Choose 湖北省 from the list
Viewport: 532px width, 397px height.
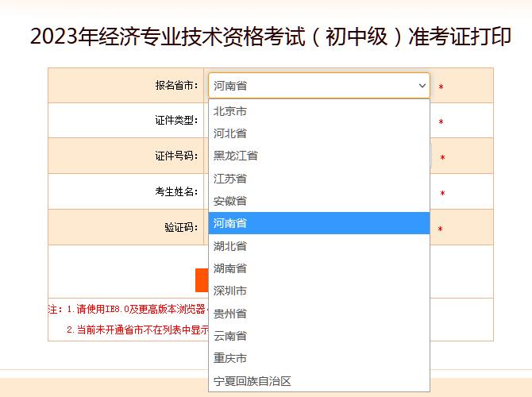pos(319,245)
